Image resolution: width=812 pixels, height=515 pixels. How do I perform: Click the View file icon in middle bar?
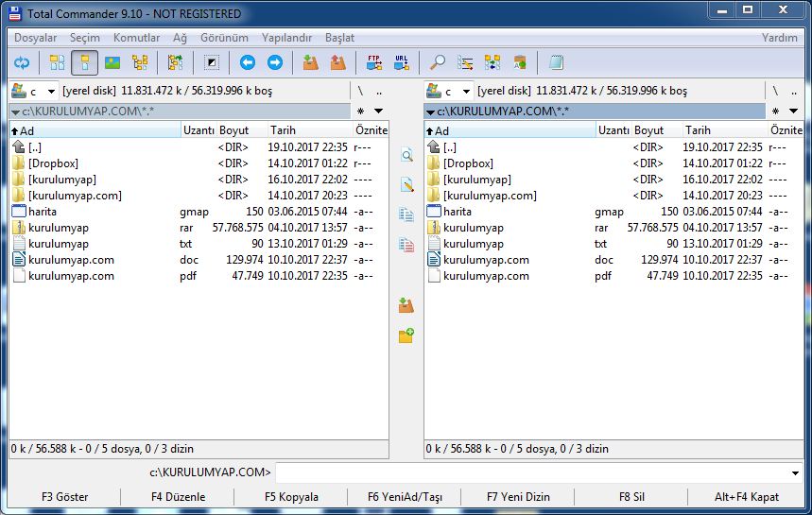point(406,155)
